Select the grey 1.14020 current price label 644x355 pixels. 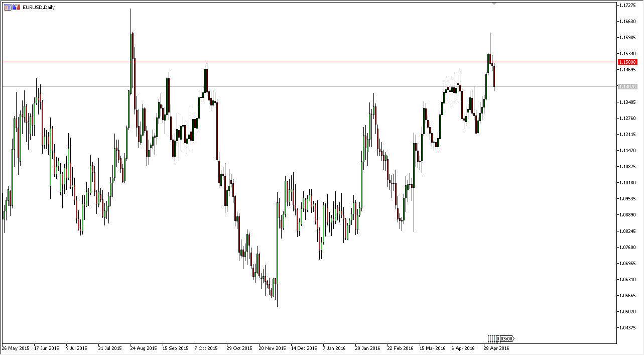pos(627,87)
